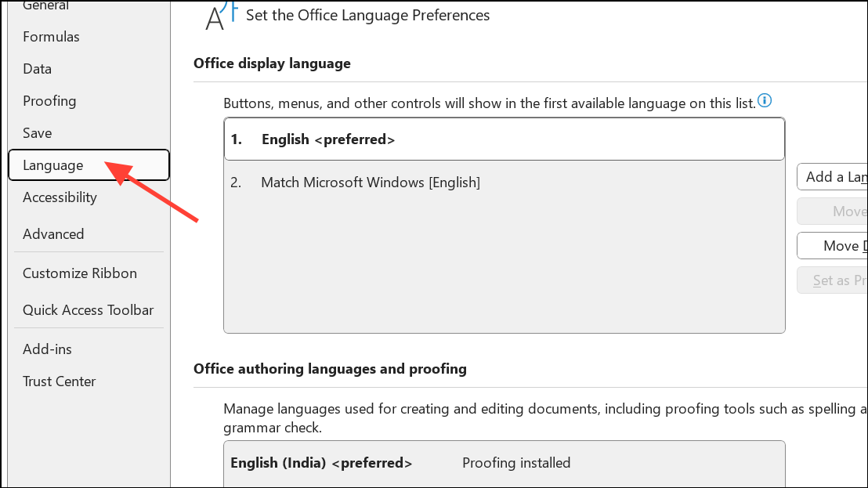Go to the Add-ins page

click(x=47, y=349)
